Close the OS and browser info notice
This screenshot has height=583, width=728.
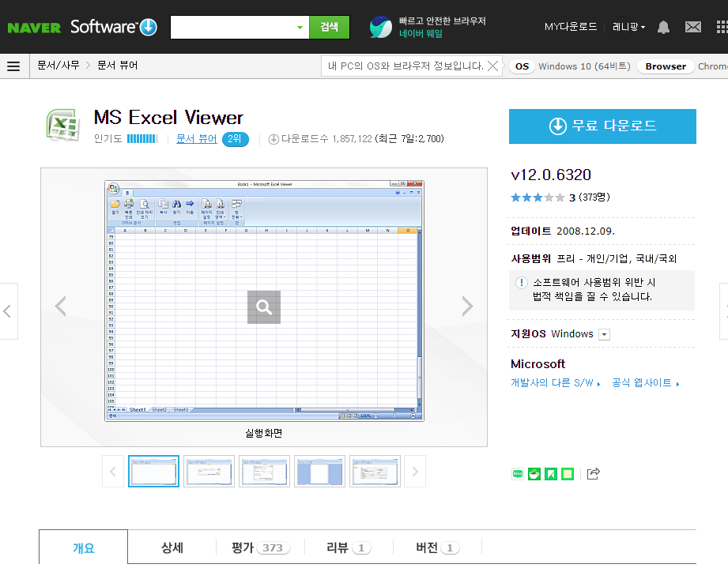[x=492, y=66]
